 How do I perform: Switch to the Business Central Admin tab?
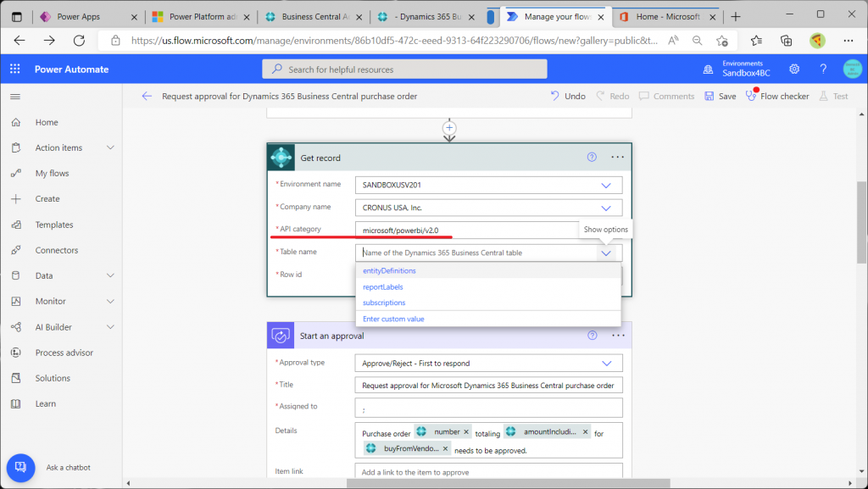pos(314,17)
